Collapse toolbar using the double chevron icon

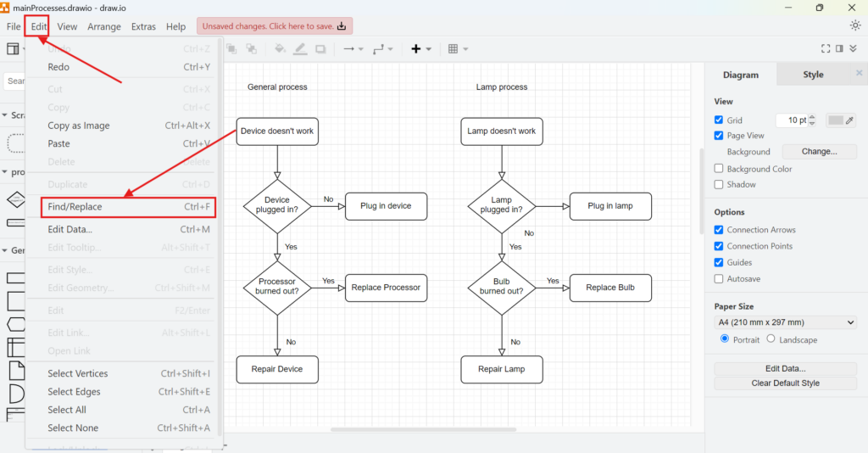point(854,49)
